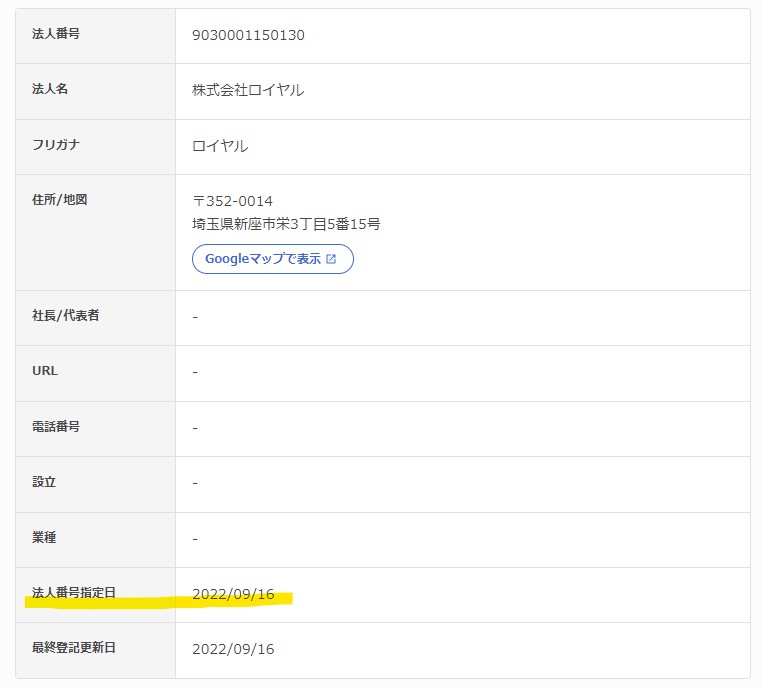762x687 pixels.
Task: Click the 最終登記更新日 row label
Action: tap(74, 648)
